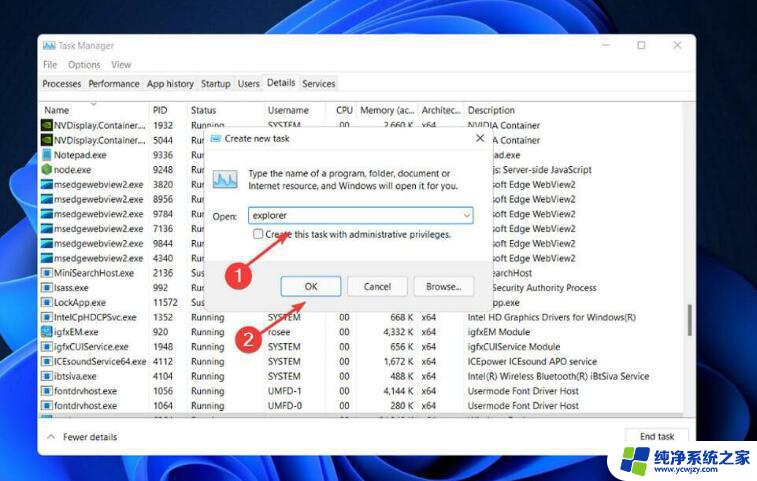This screenshot has width=757, height=481.
Task: Sort by the Memory column header
Action: point(387,110)
